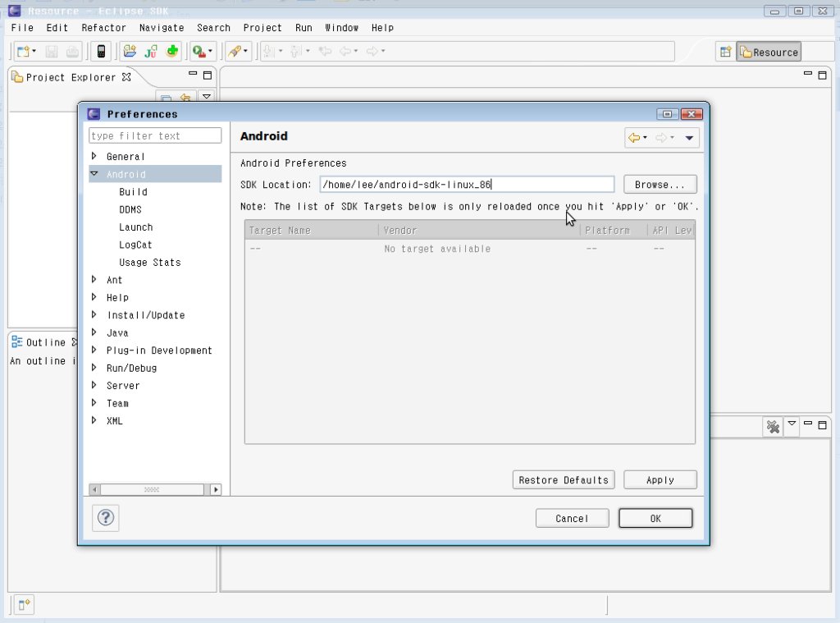Minimize the editor area
Viewport: 840px width, 623px height.
808,73
